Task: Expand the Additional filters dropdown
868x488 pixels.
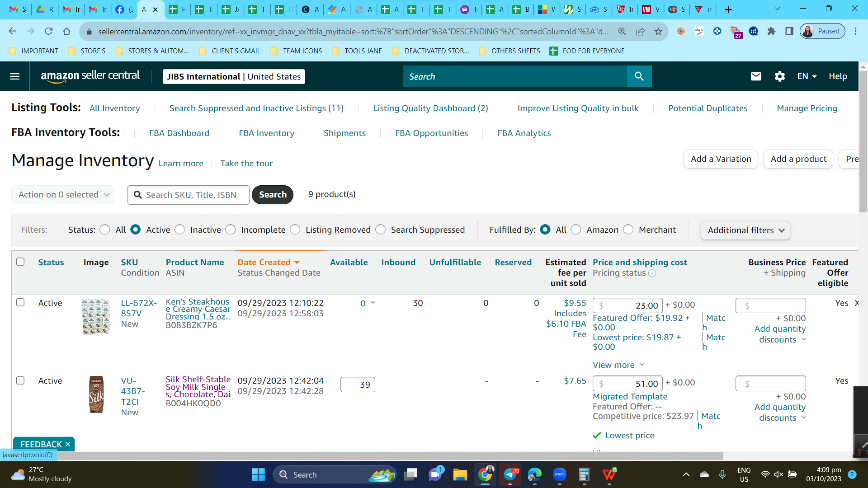Action: click(x=745, y=230)
